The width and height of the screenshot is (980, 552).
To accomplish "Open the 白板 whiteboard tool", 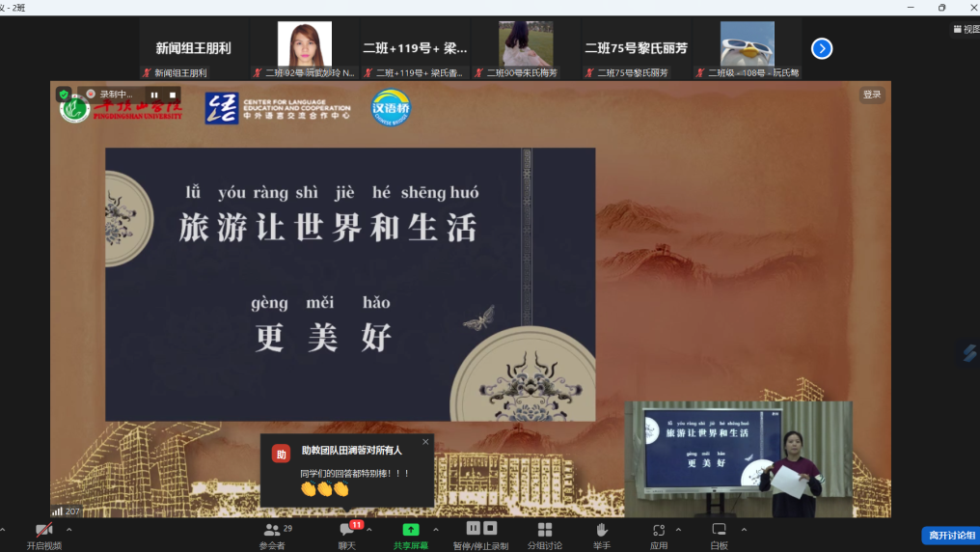I will (x=719, y=530).
